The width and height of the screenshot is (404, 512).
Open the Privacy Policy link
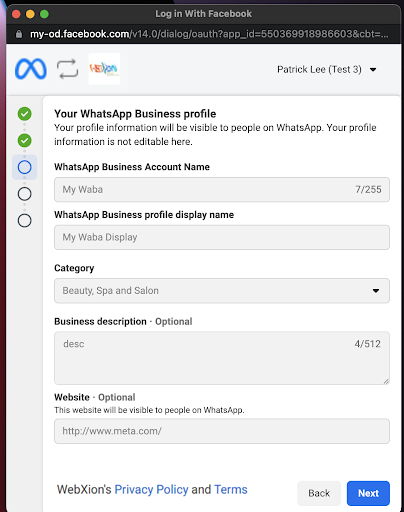tap(151, 490)
